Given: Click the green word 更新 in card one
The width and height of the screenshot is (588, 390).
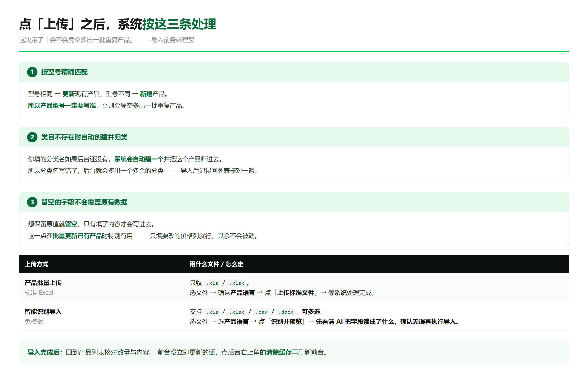Looking at the screenshot, I should (x=69, y=94).
